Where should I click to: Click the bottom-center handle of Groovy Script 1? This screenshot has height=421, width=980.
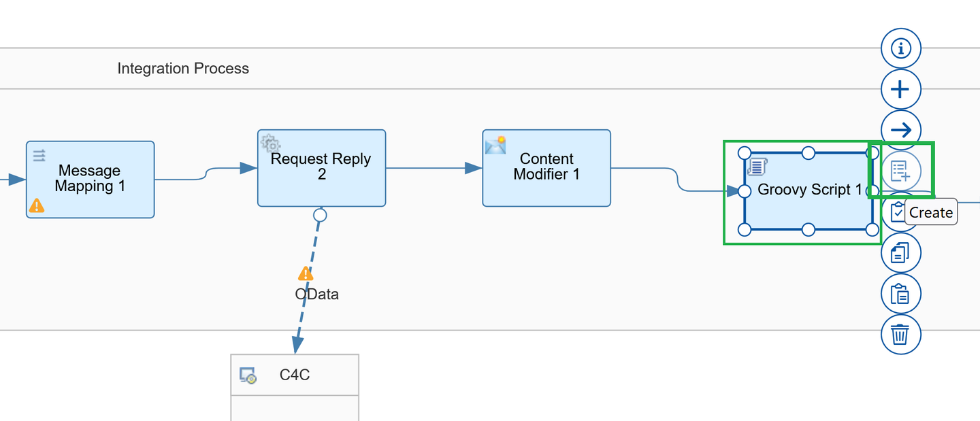[x=808, y=230]
